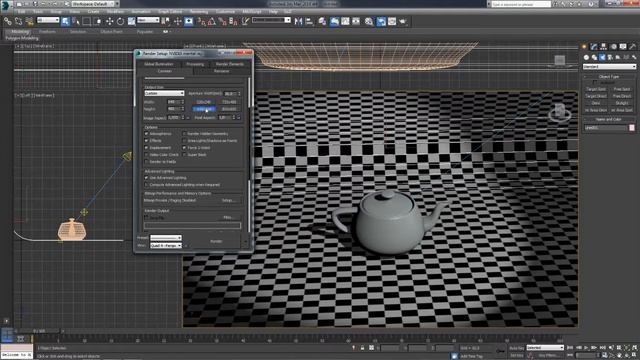Open the Utilities panel hammer tab
The width and height of the screenshot is (640, 360).
tap(632, 47)
